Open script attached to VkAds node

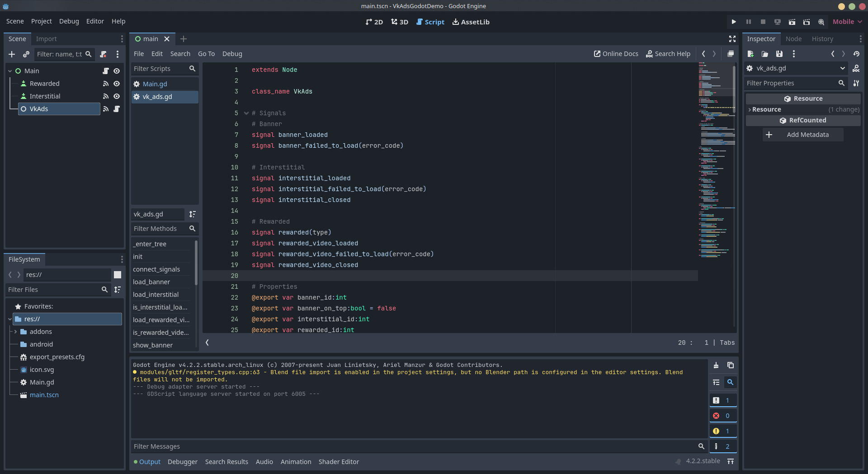pyautogui.click(x=117, y=109)
